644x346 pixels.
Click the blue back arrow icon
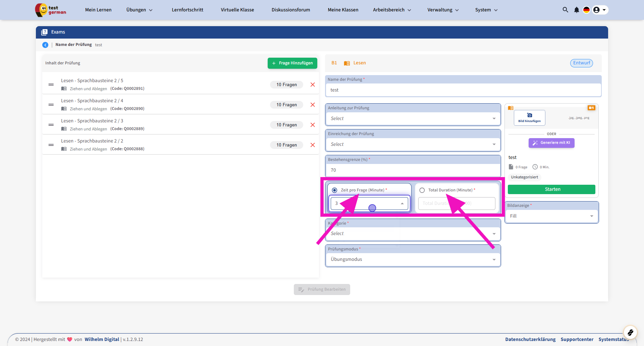coord(45,45)
